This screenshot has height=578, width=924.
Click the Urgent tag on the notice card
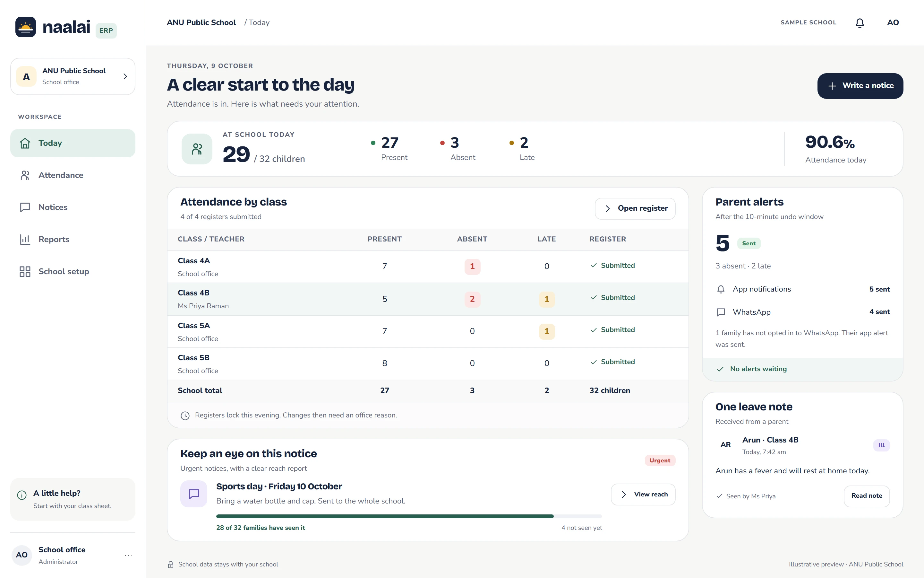click(660, 461)
